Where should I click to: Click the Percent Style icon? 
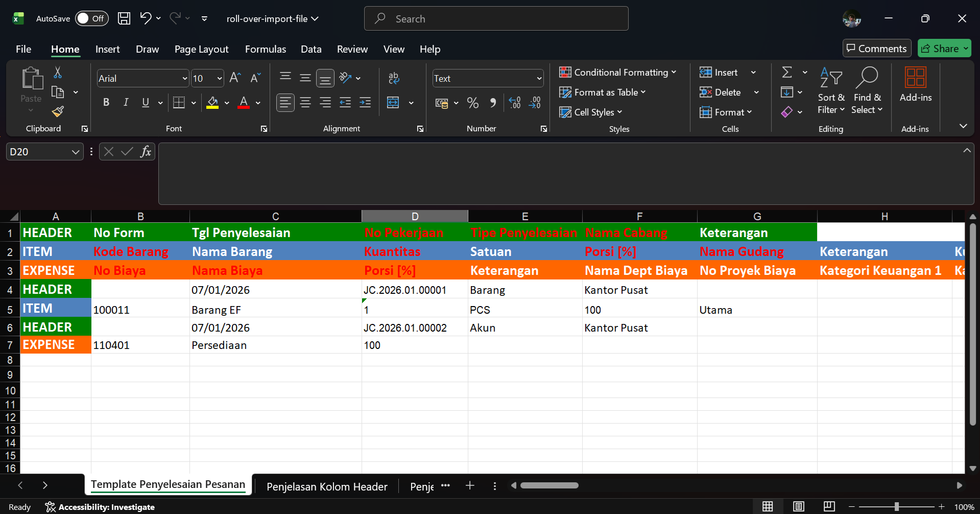pyautogui.click(x=473, y=103)
